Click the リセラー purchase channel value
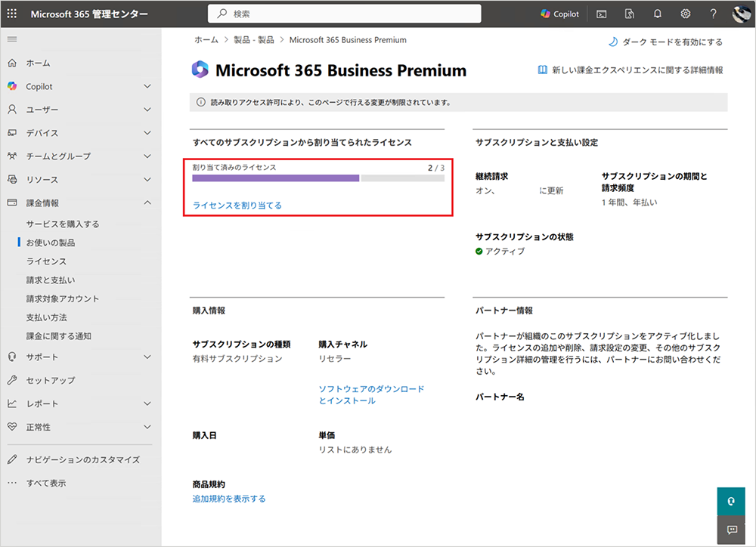This screenshot has width=756, height=547. pyautogui.click(x=335, y=359)
